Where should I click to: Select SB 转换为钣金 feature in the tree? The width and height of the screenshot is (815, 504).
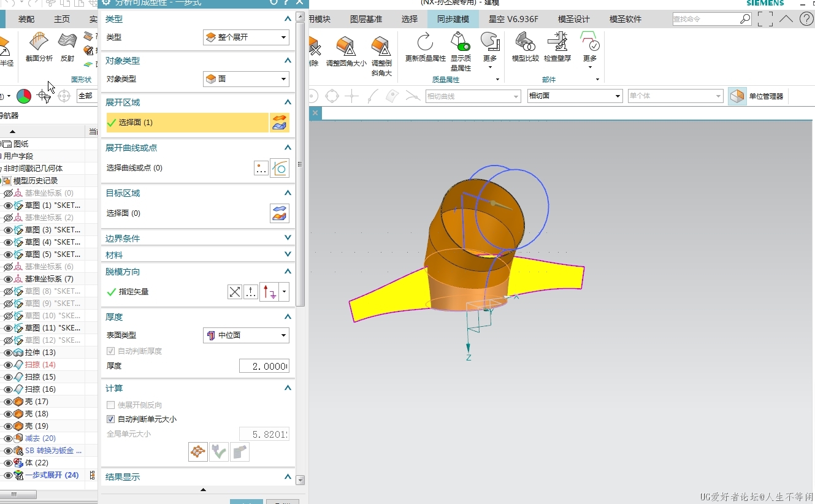coord(53,451)
